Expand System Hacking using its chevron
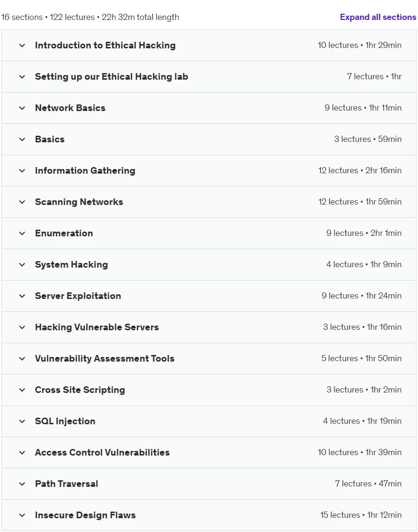The width and height of the screenshot is (418, 532). pos(22,265)
